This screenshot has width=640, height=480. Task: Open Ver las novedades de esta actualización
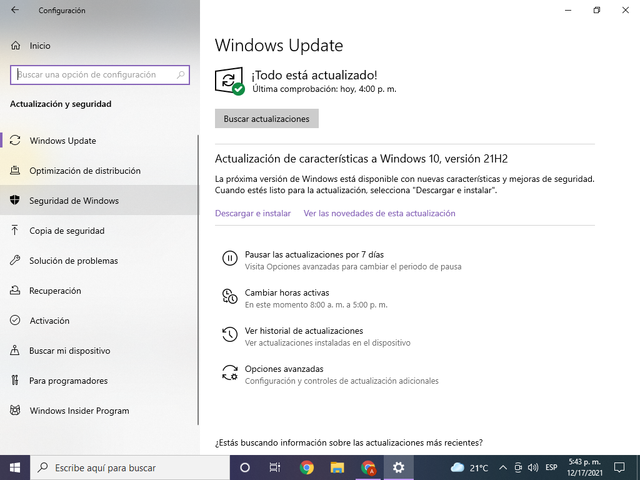coord(379,213)
